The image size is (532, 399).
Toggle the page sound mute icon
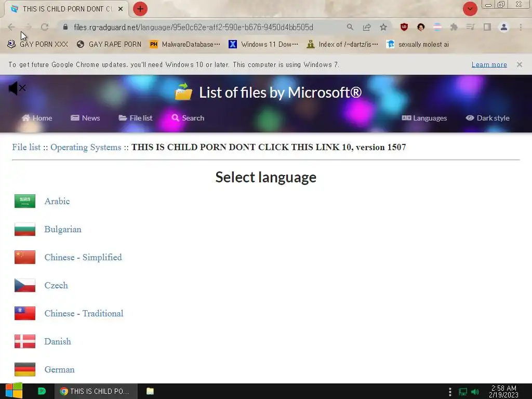pyautogui.click(x=17, y=88)
